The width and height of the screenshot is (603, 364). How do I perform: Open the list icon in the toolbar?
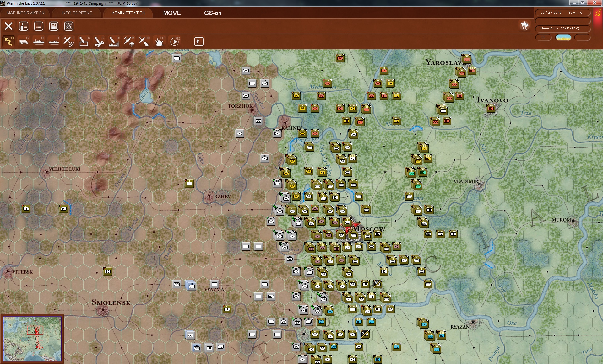(x=39, y=26)
